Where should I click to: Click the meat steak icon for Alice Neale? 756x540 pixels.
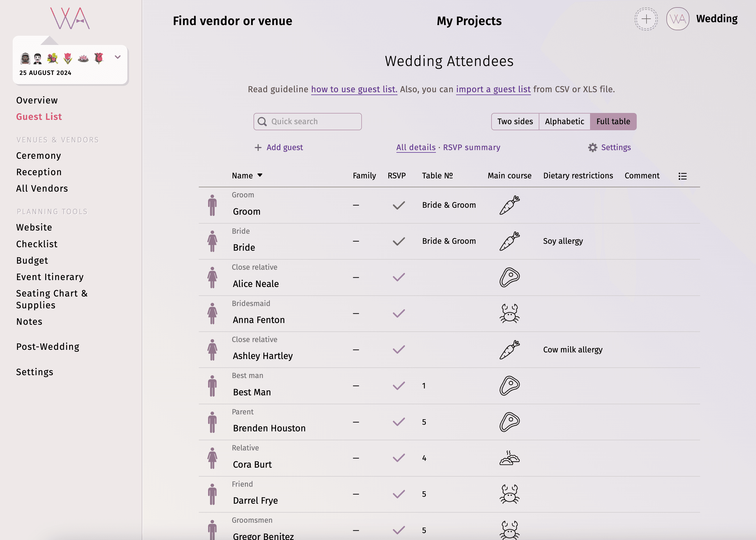509,277
